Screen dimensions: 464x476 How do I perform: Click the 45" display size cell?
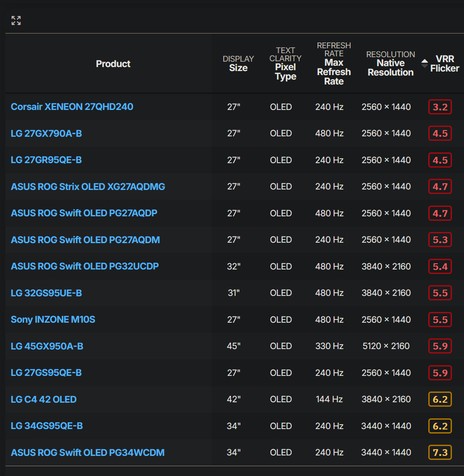tap(234, 346)
